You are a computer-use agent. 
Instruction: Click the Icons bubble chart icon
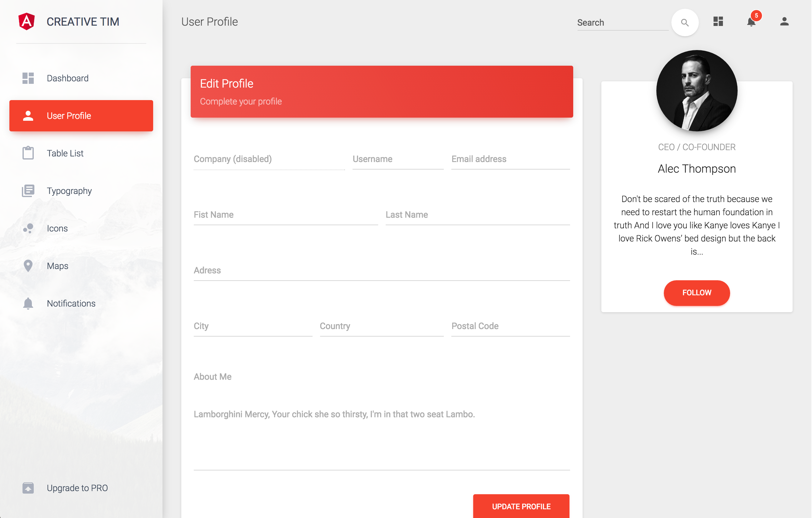[28, 228]
